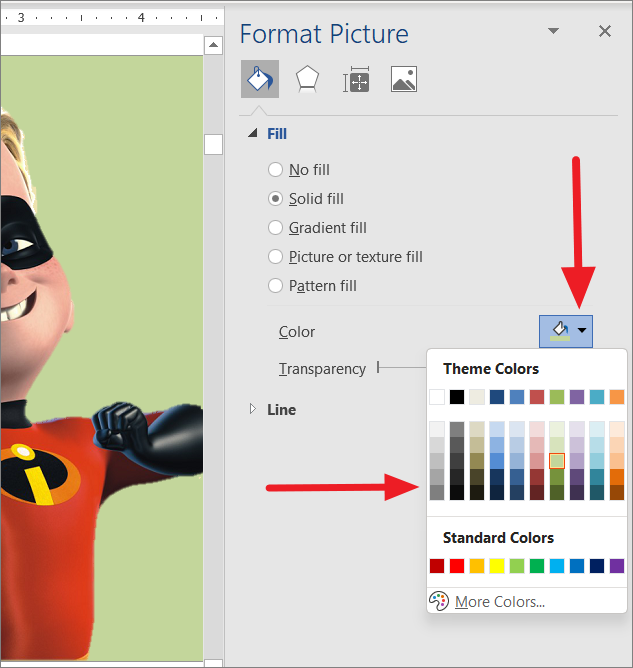Expand the Line section

click(x=253, y=409)
